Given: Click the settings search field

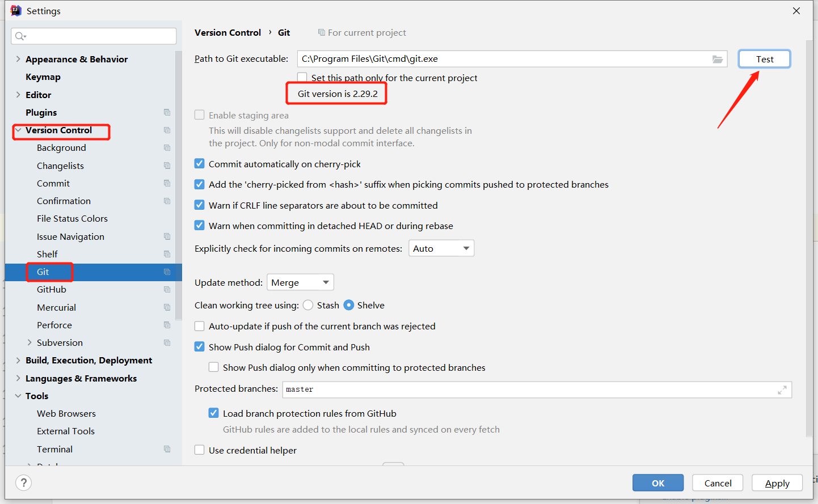Looking at the screenshot, I should click(94, 36).
